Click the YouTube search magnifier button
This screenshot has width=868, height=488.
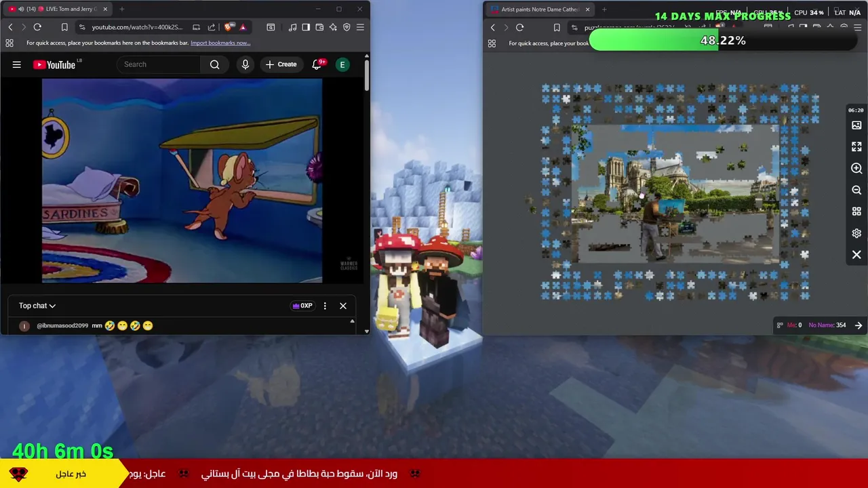tap(214, 64)
